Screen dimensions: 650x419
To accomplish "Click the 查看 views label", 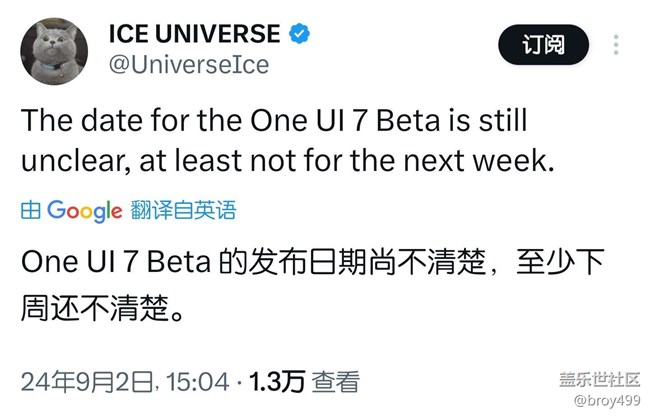I will coord(334,381).
